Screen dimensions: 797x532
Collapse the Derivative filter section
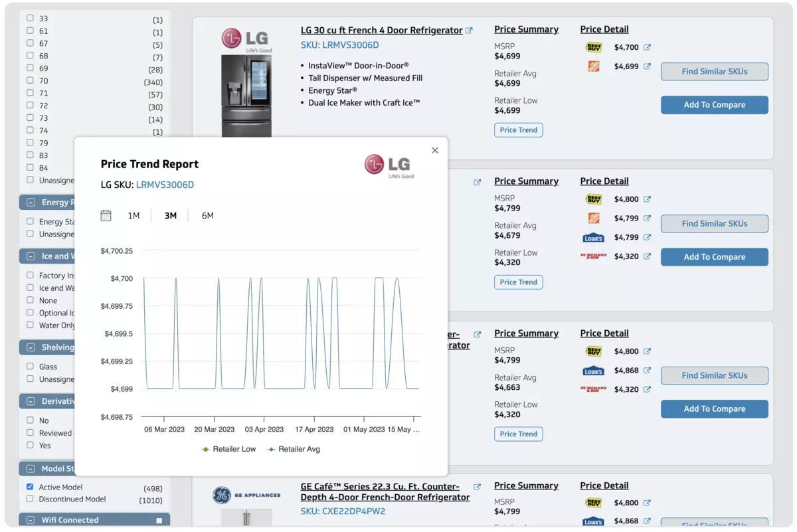(31, 401)
